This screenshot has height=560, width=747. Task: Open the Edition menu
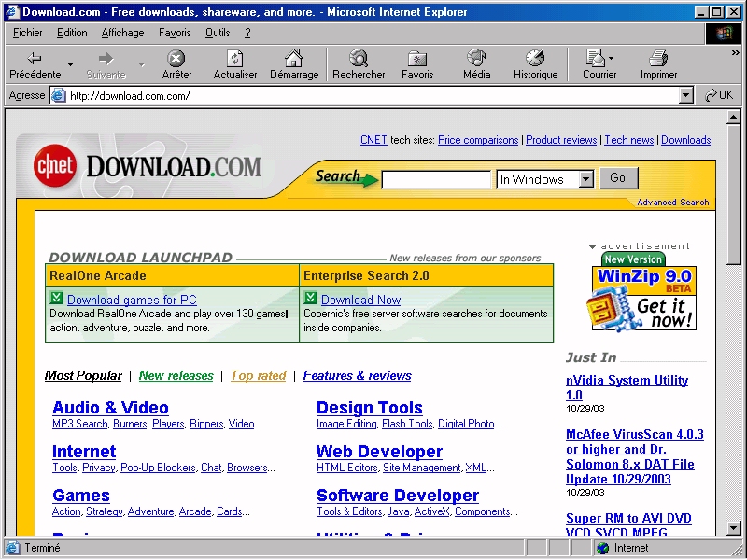pyautogui.click(x=72, y=33)
